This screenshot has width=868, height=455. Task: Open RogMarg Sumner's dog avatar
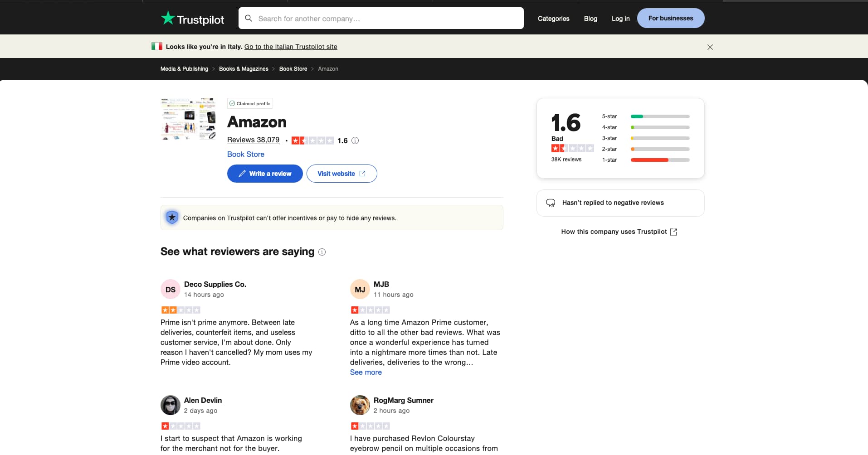360,405
